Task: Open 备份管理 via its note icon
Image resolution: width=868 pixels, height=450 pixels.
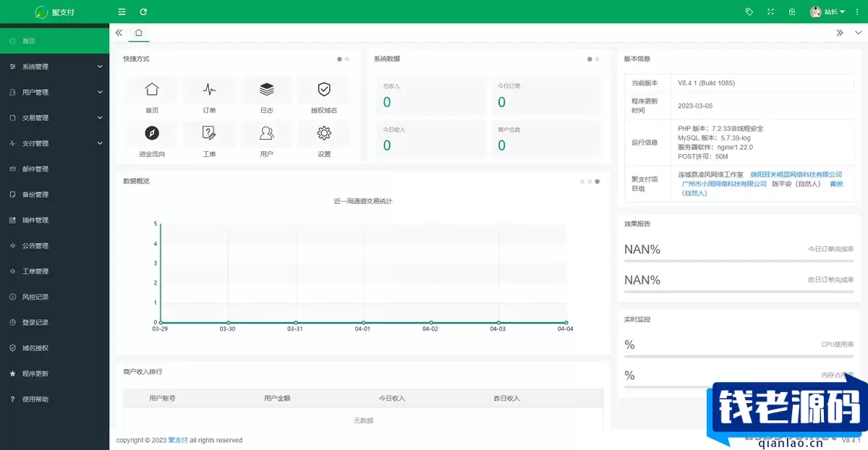Action: coord(12,195)
